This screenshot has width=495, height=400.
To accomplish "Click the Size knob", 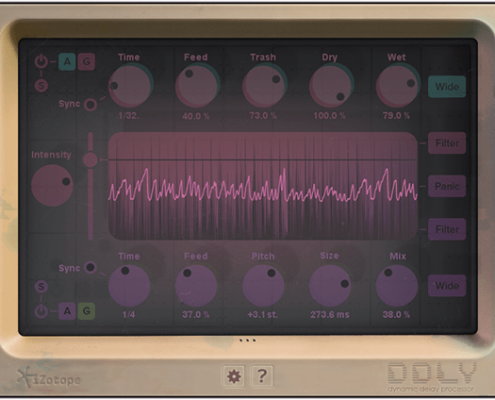I will coord(330,286).
